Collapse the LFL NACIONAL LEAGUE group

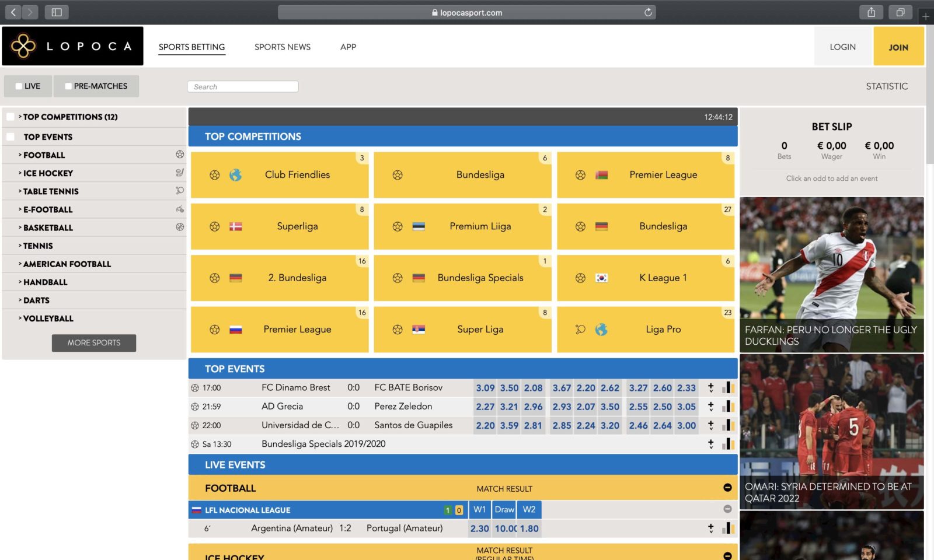click(727, 509)
